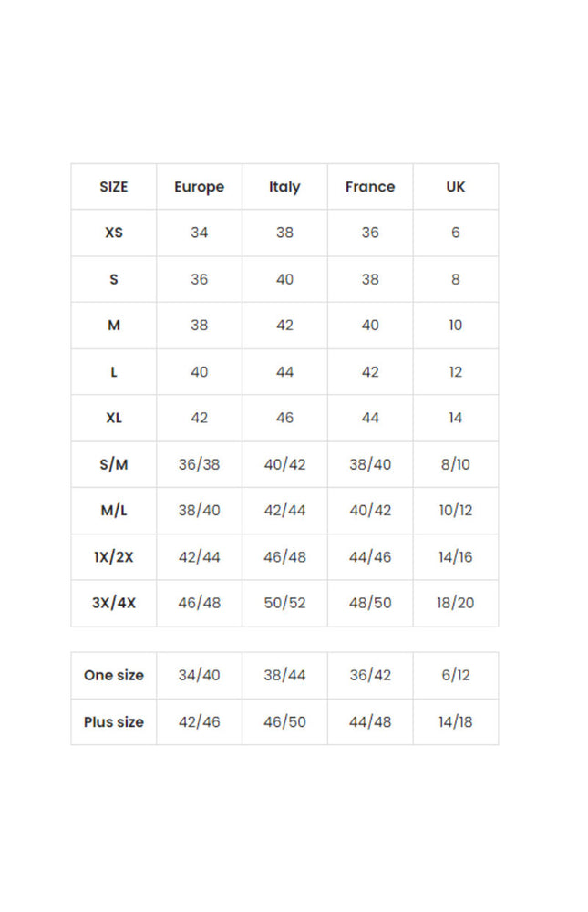Click the Italy column header
The height and width of the screenshot is (912, 588).
(284, 187)
